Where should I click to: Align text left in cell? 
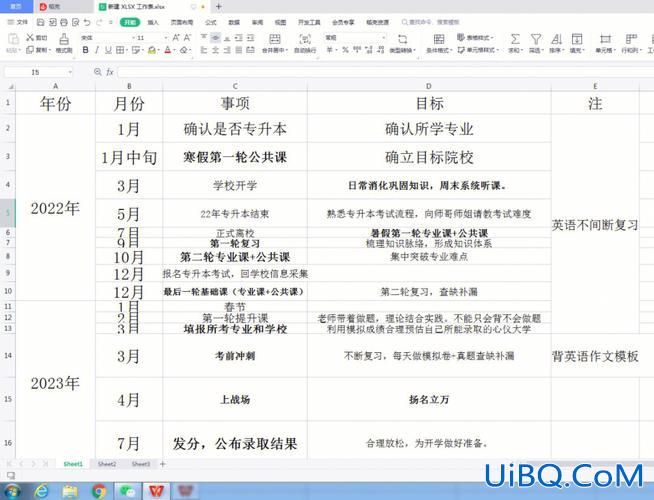coord(204,50)
